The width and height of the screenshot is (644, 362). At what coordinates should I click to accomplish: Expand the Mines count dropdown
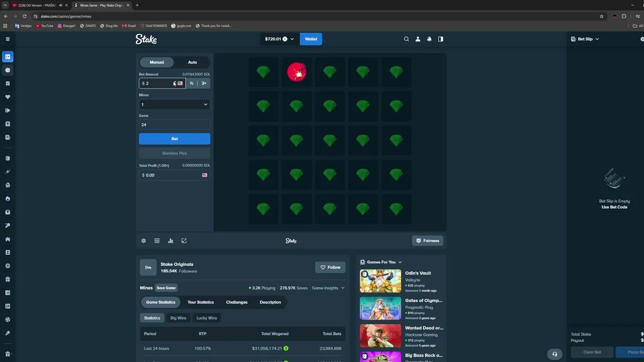[175, 105]
